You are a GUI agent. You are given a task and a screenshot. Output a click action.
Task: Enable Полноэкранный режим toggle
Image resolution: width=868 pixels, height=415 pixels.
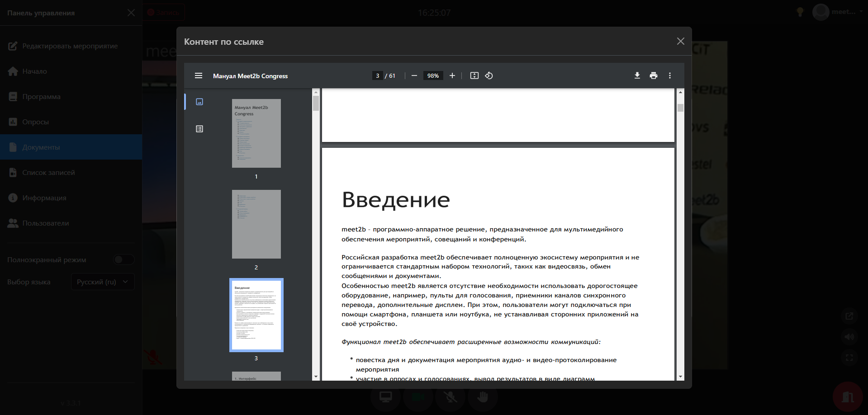point(124,259)
